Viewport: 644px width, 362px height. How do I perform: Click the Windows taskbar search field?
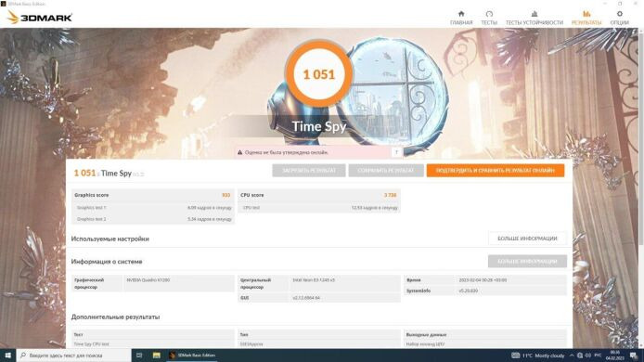(x=73, y=356)
